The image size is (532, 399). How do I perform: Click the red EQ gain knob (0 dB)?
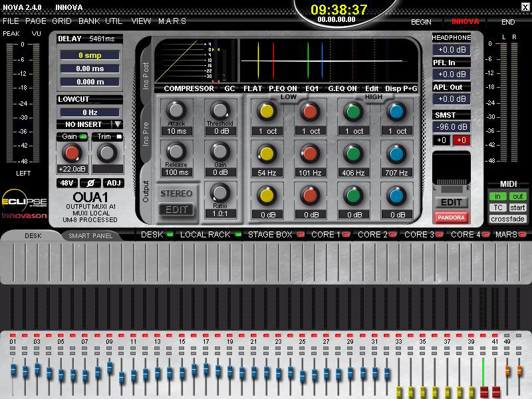tap(310, 196)
